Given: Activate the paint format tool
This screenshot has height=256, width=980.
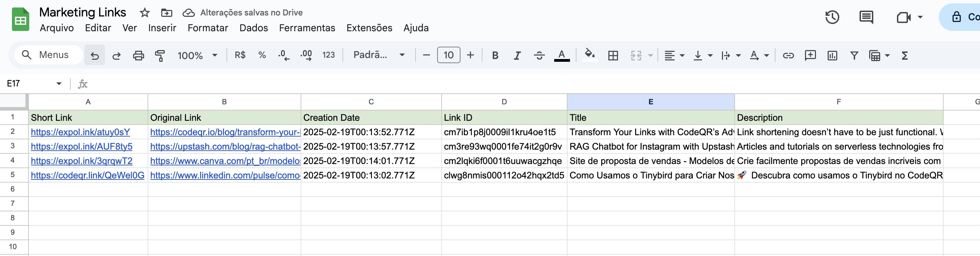Looking at the screenshot, I should [x=160, y=56].
